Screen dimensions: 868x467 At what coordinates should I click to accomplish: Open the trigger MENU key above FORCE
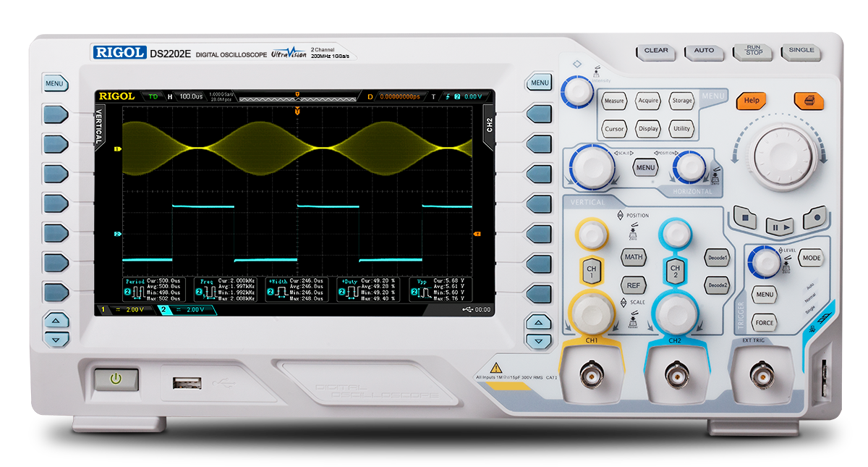pos(764,295)
